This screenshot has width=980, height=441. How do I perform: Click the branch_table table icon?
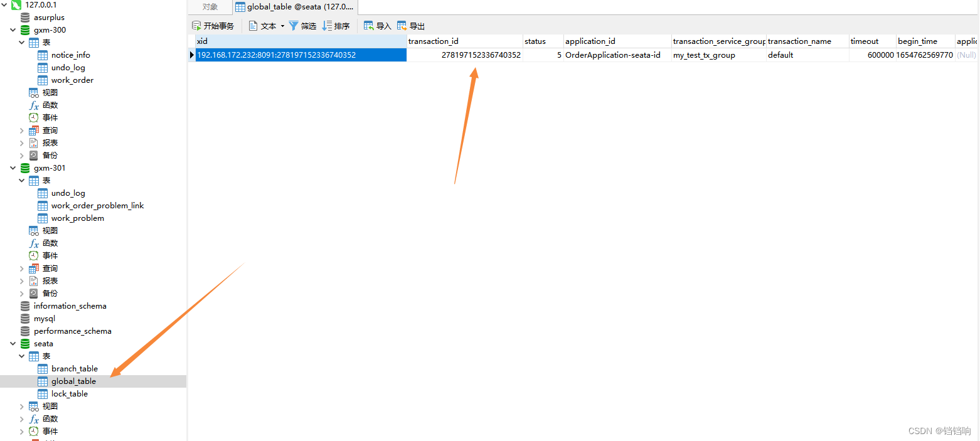[x=43, y=369]
